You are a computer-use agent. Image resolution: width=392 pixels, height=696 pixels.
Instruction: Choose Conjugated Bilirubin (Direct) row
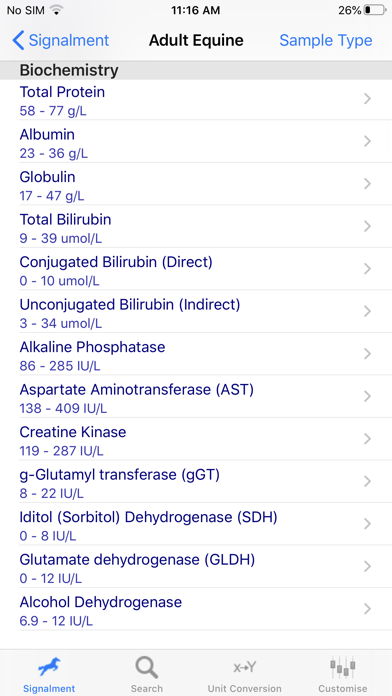point(196,269)
